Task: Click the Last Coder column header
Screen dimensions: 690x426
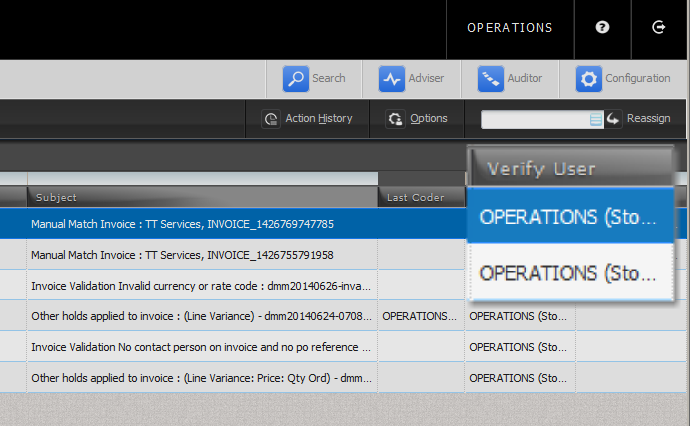Action: pyautogui.click(x=420, y=197)
